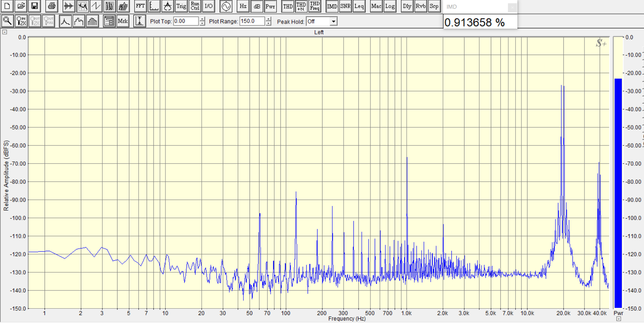Open Trigger settings with Trig button

(x=181, y=6)
